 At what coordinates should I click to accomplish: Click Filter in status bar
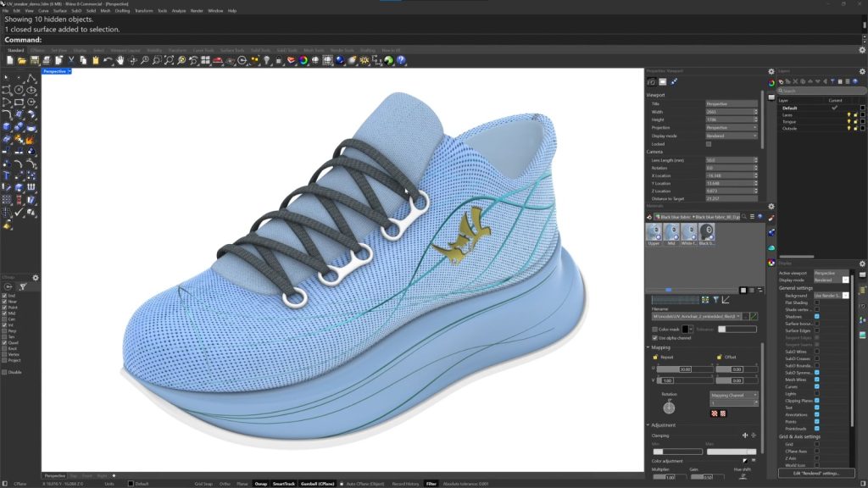(x=431, y=484)
